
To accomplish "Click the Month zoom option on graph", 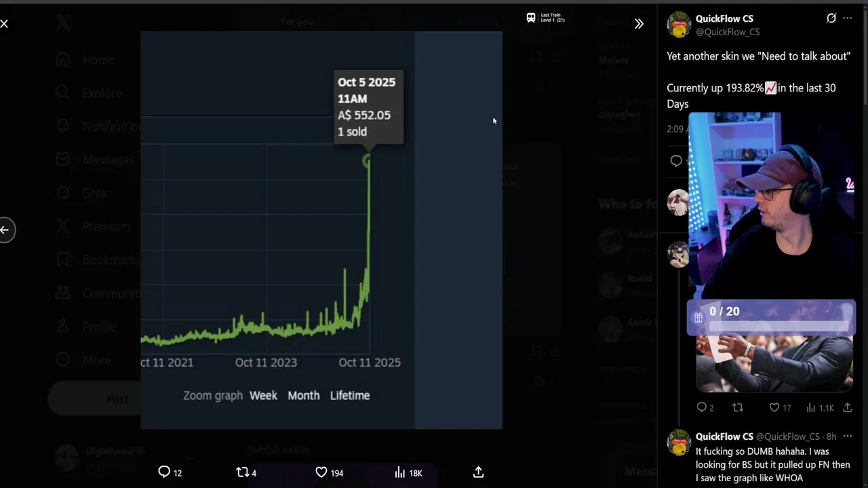I will coord(303,395).
